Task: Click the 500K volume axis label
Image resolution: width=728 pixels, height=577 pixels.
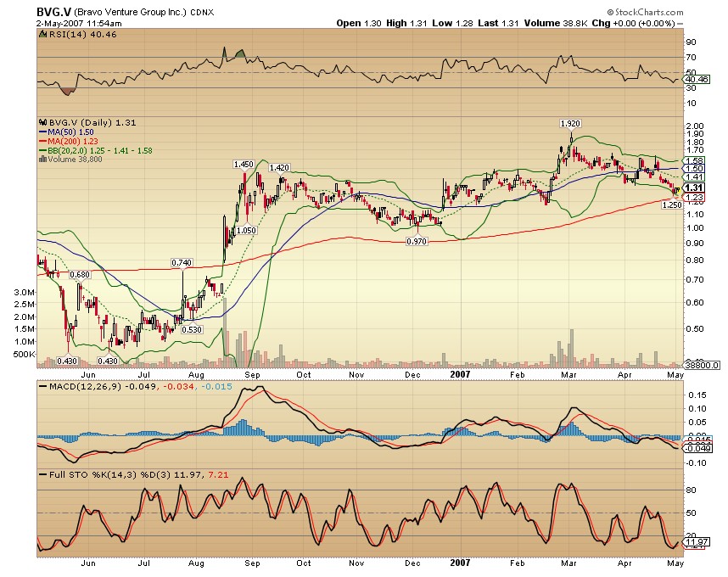Action: point(24,354)
